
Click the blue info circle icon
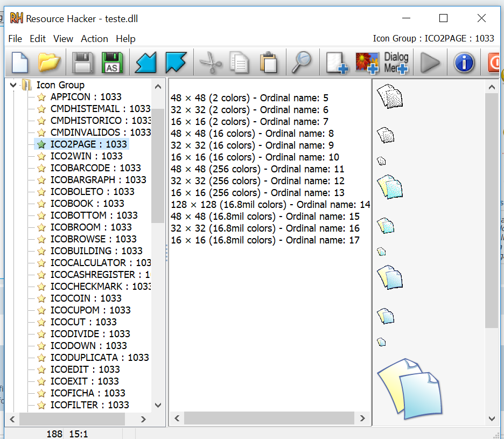[x=464, y=63]
